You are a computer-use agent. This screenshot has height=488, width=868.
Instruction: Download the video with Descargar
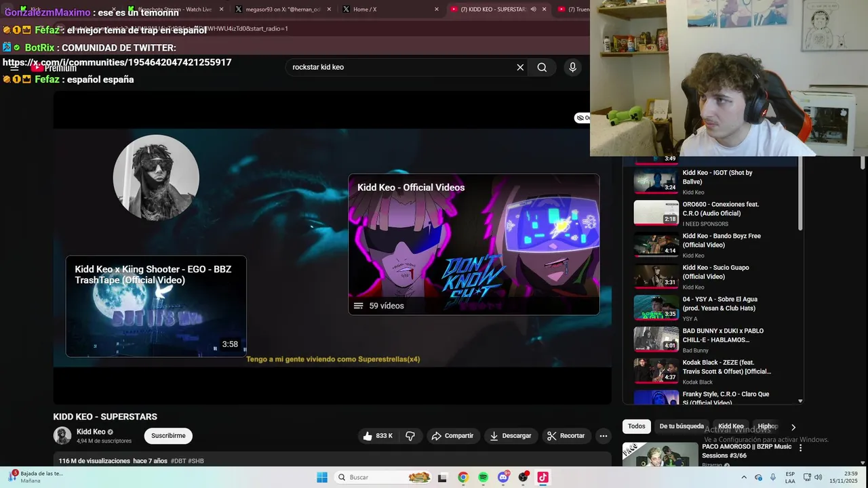point(510,436)
